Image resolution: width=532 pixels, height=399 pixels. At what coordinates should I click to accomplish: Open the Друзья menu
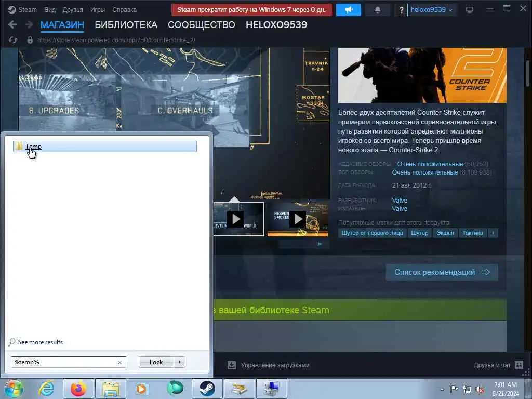click(x=73, y=9)
